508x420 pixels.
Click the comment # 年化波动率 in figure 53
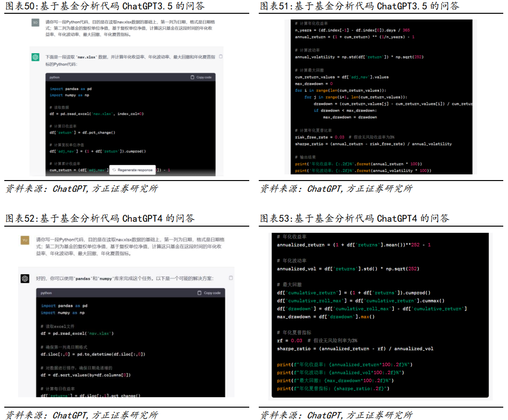[x=292, y=261]
